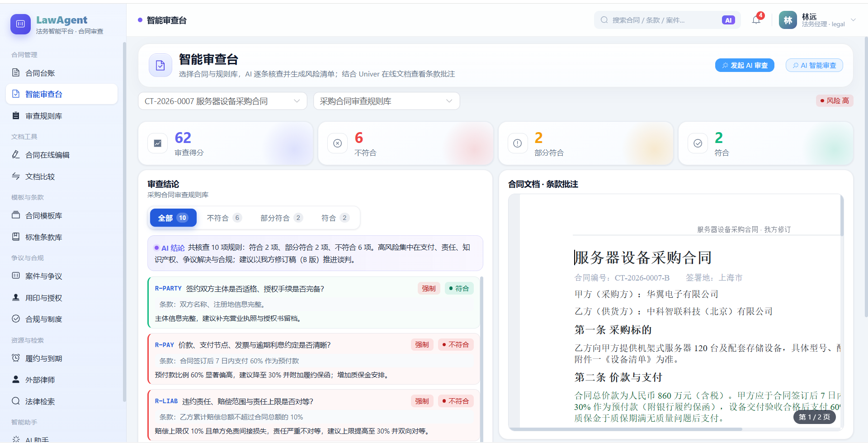Click the 第 1 / 2 页 page indicator
This screenshot has height=443, width=868.
pyautogui.click(x=814, y=417)
